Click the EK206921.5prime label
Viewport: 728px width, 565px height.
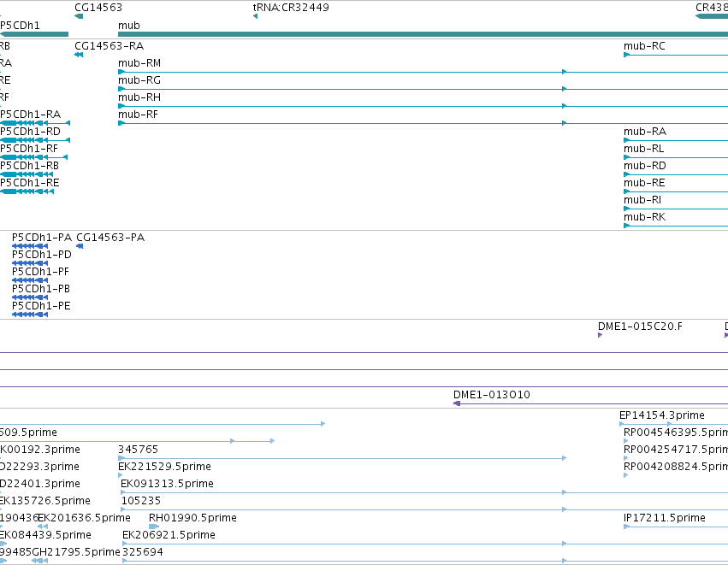pos(169,535)
